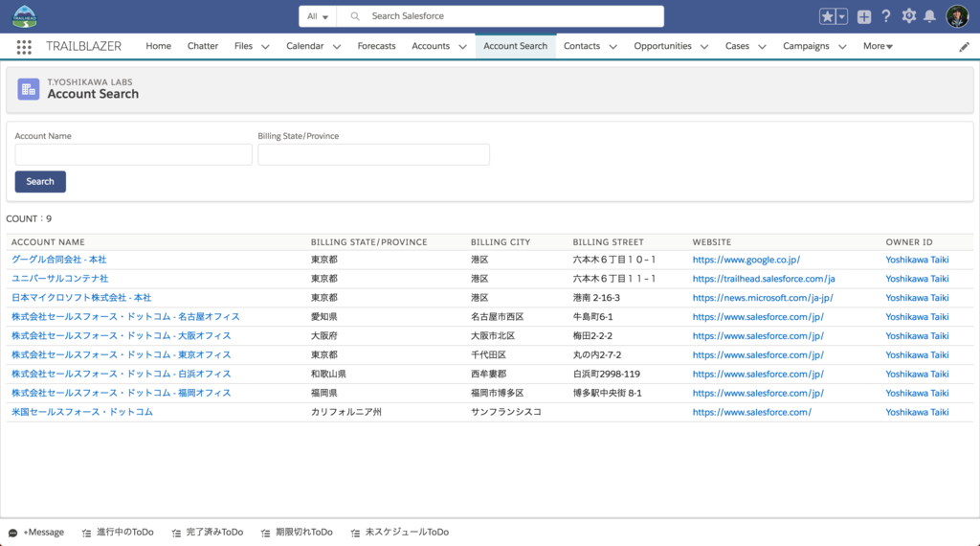This screenshot has height=546, width=980.
Task: Visit https://www.google.co.jp/ website link
Action: 746,260
